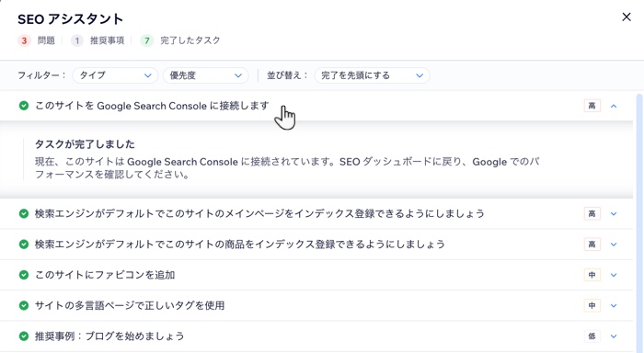Collapse the Google Search Console task chevron

pyautogui.click(x=614, y=106)
